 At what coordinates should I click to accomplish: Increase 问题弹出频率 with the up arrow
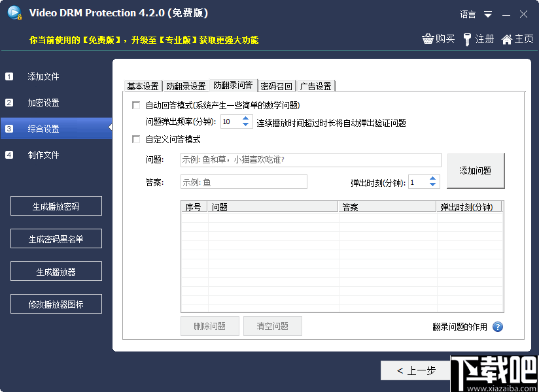pyautogui.click(x=246, y=118)
